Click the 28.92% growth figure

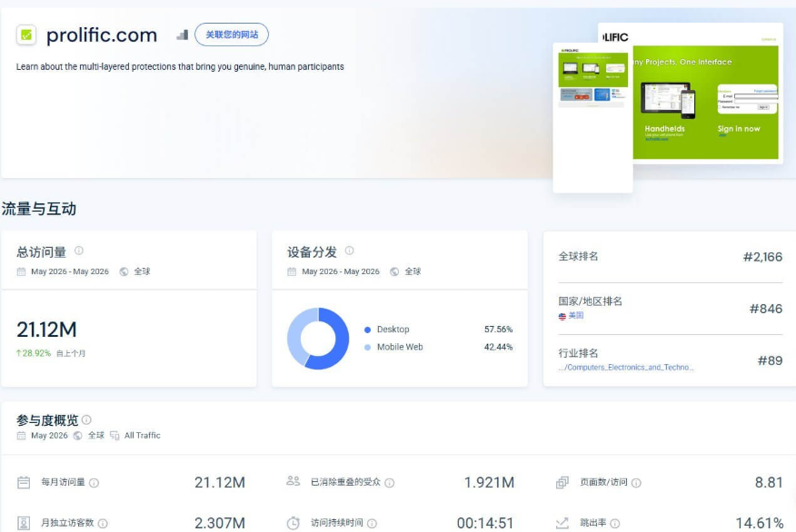pos(34,353)
